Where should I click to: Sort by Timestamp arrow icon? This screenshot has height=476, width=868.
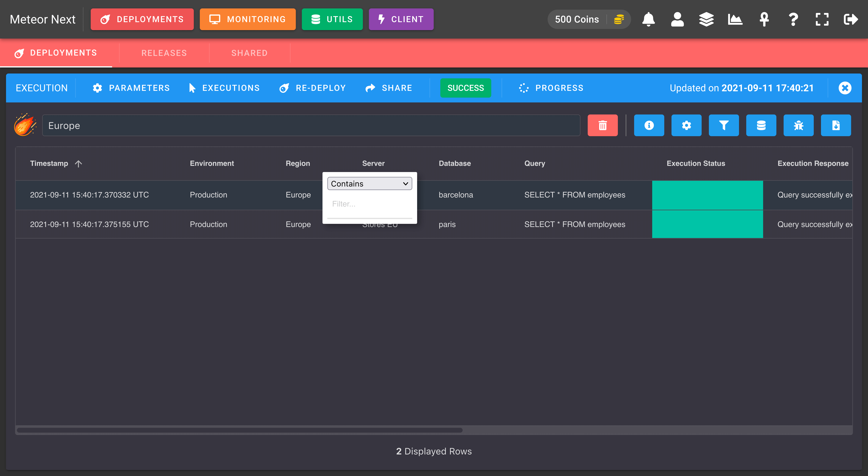tap(79, 164)
